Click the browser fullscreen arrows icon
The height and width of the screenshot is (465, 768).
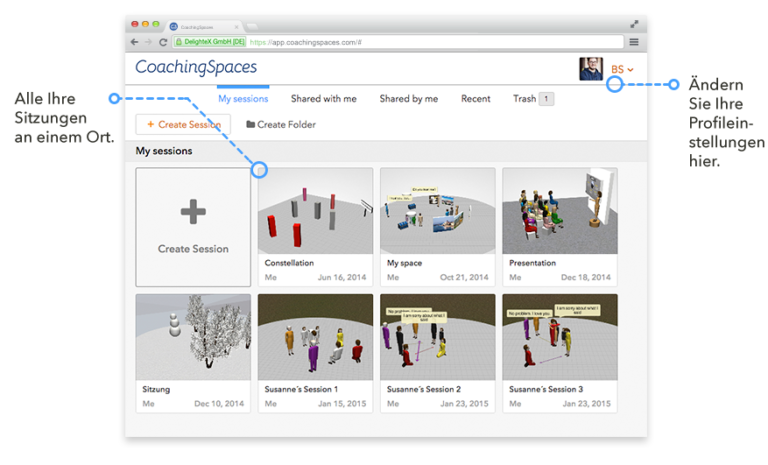pos(634,24)
